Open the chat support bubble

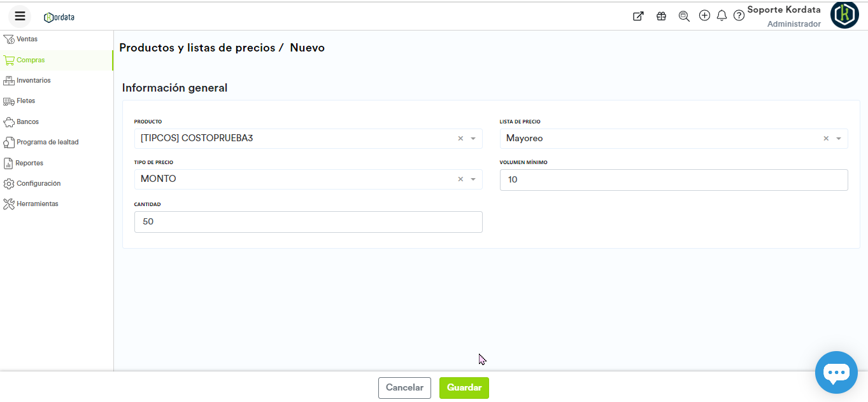(836, 372)
